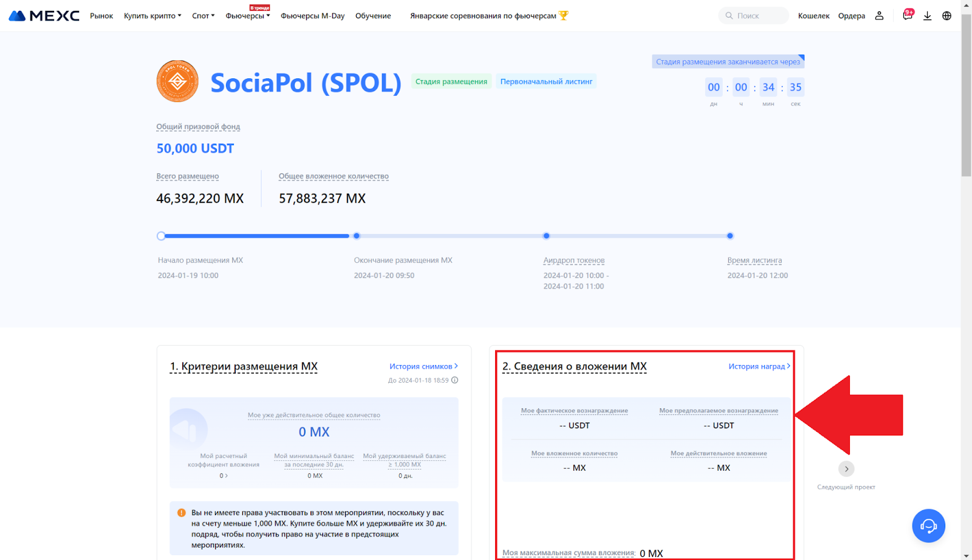
Task: Click the Всего размещено label
Action: tap(188, 176)
